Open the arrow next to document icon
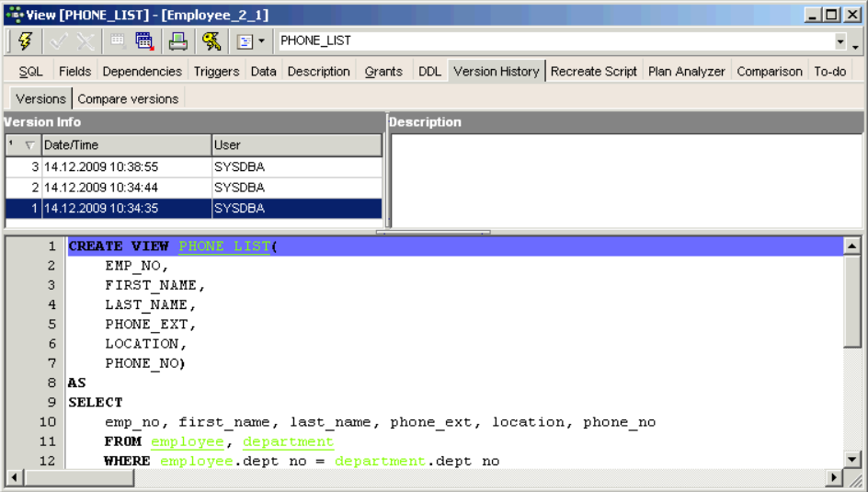Screen dimensions: 868x492 pos(261,41)
